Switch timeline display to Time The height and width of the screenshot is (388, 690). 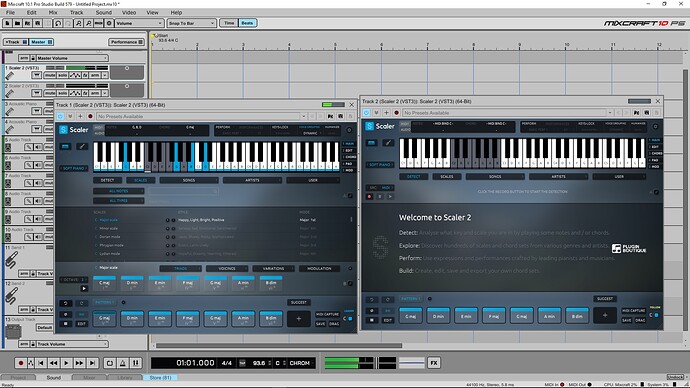click(229, 23)
